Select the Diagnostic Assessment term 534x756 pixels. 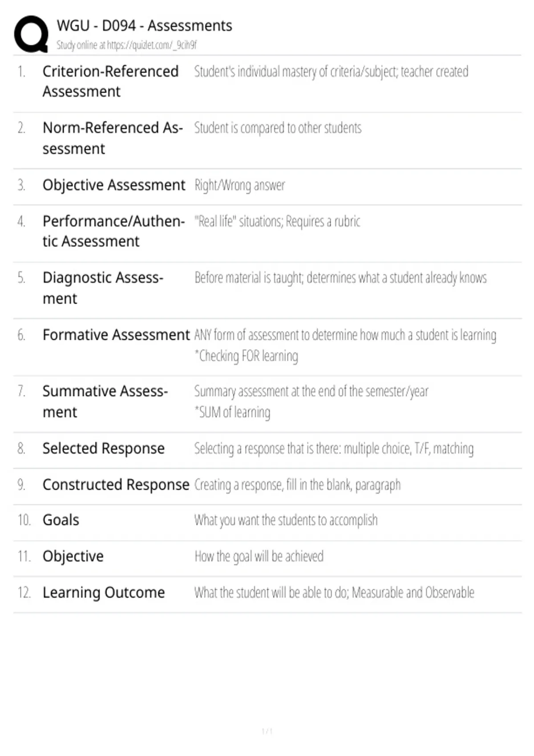click(x=103, y=288)
